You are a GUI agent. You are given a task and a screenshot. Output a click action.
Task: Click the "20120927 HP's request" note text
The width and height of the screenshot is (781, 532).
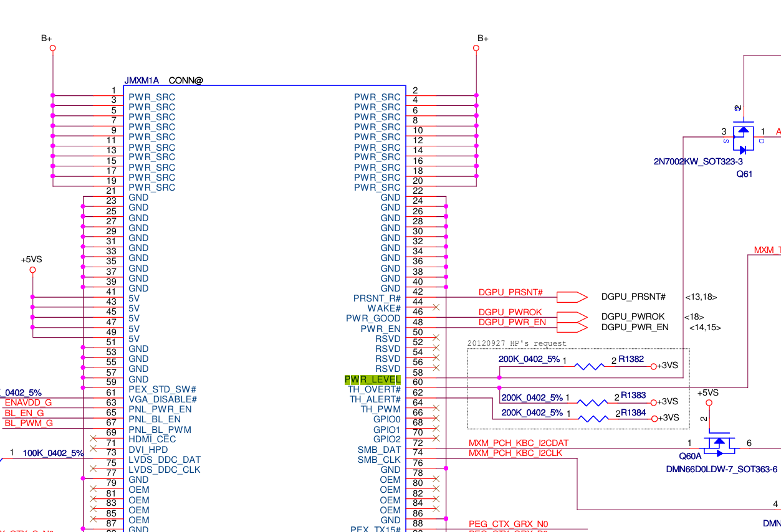point(517,343)
